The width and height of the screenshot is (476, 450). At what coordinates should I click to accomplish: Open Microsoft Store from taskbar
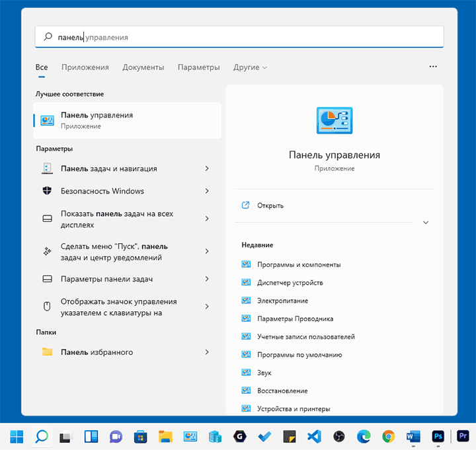click(x=141, y=437)
